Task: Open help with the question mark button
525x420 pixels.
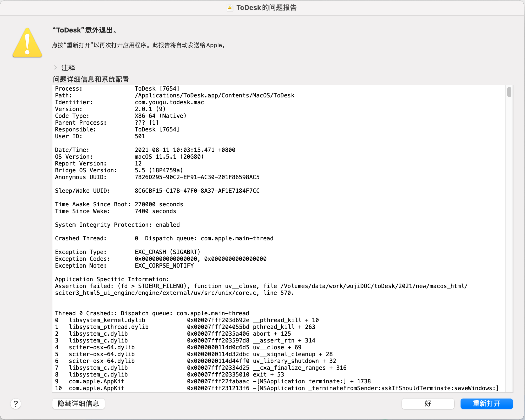Action: pyautogui.click(x=16, y=404)
